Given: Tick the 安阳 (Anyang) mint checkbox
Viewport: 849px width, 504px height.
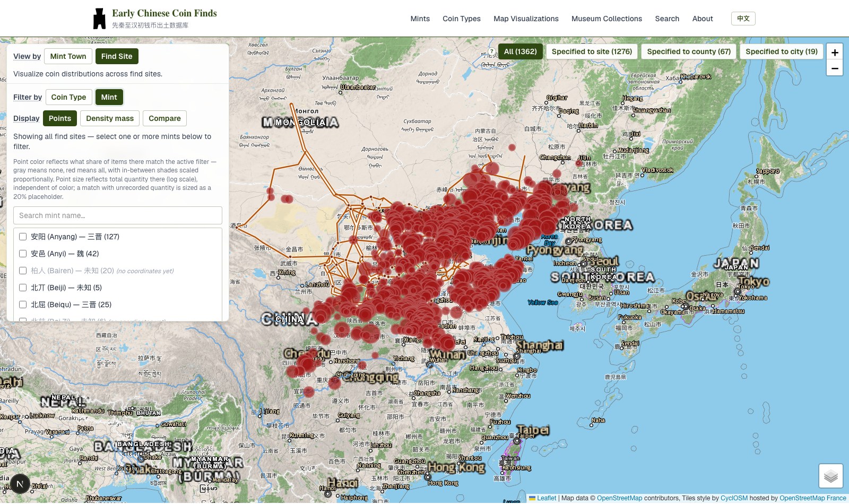Looking at the screenshot, I should 23,237.
